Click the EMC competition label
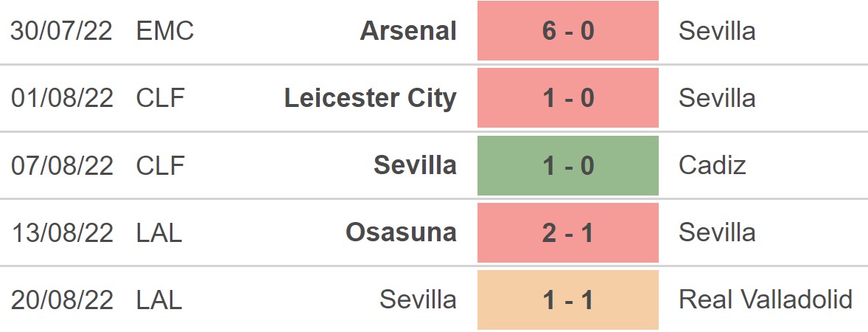868x332 pixels. [165, 31]
